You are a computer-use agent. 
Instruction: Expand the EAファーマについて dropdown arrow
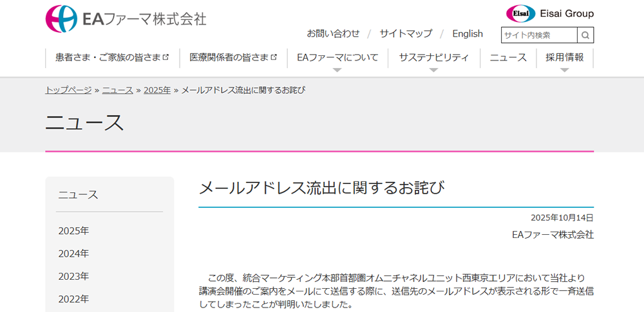tap(337, 69)
